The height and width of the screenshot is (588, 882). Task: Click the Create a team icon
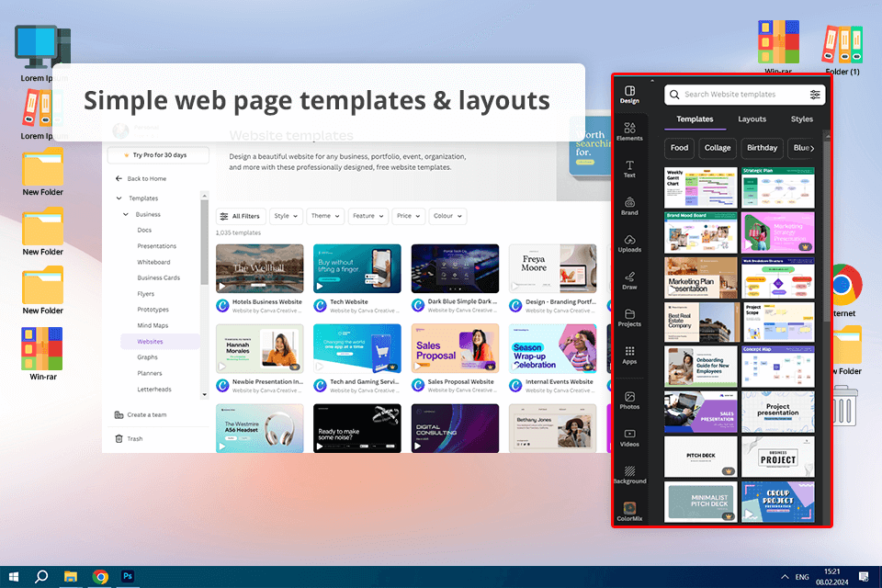pyautogui.click(x=119, y=414)
